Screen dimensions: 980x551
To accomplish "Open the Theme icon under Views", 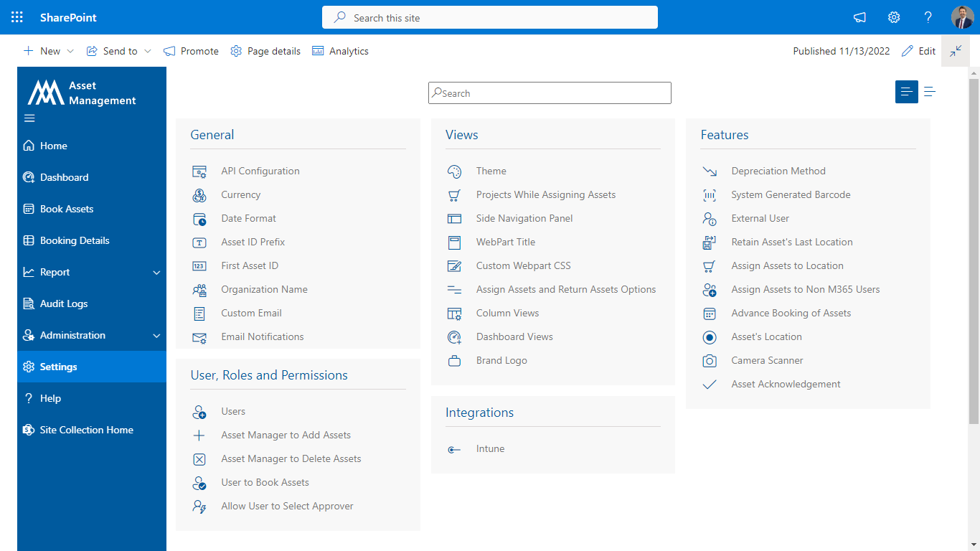I will (x=454, y=171).
